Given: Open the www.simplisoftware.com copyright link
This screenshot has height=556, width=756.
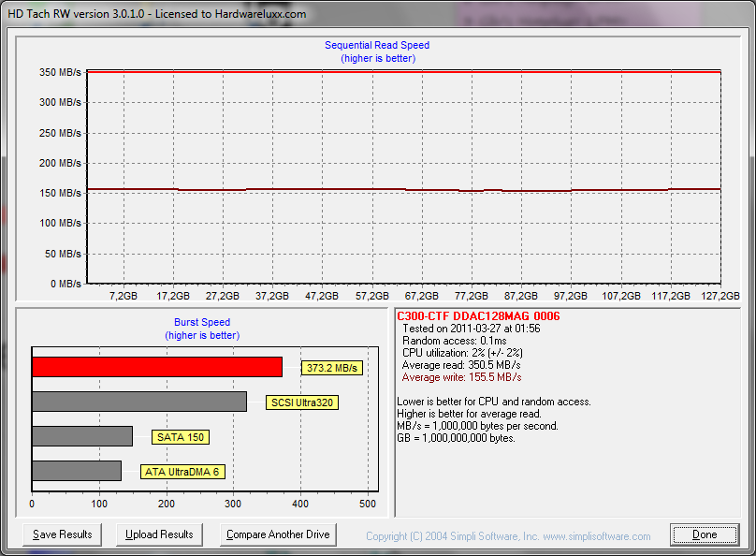Looking at the screenshot, I should click(x=596, y=536).
